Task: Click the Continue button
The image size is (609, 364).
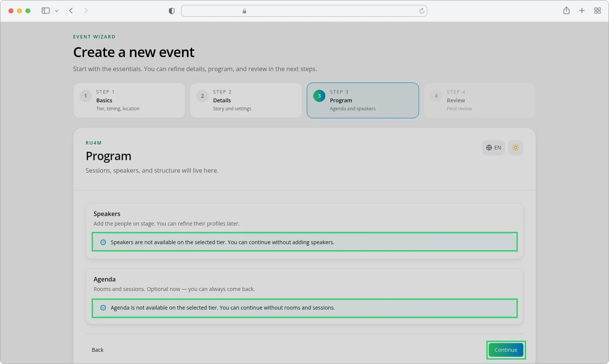Action: pyautogui.click(x=506, y=350)
